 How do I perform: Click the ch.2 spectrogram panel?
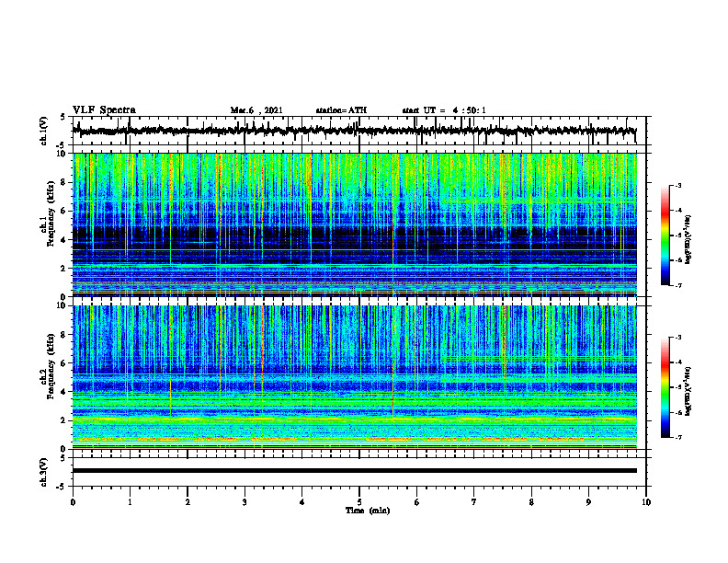coord(355,377)
